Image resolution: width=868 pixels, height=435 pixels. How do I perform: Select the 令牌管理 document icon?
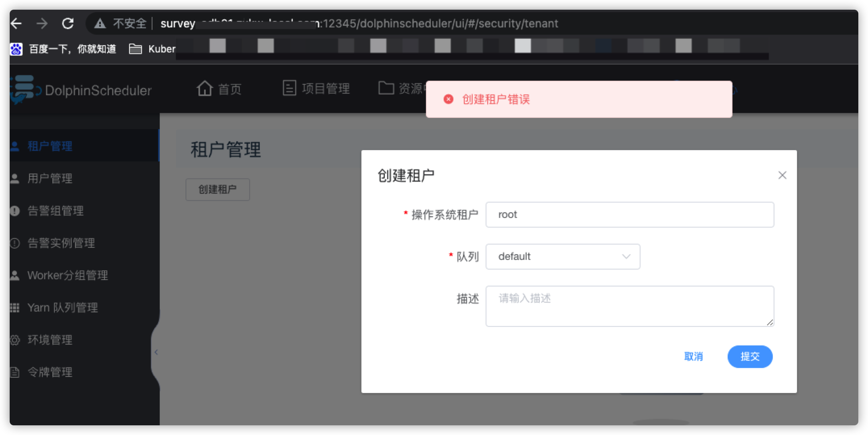pyautogui.click(x=15, y=372)
